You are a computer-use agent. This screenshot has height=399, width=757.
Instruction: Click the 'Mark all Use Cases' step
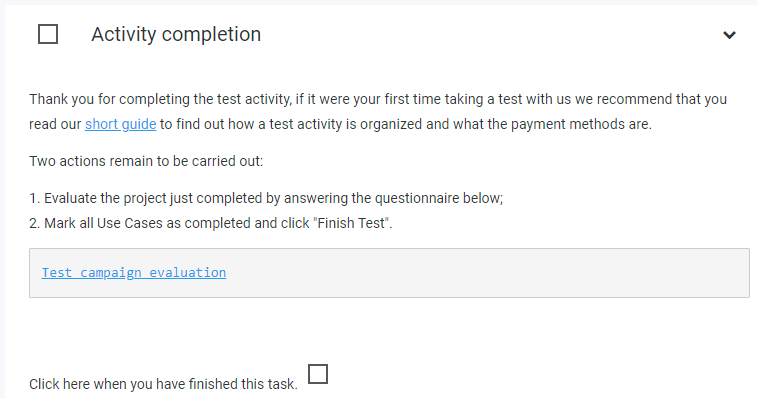210,223
